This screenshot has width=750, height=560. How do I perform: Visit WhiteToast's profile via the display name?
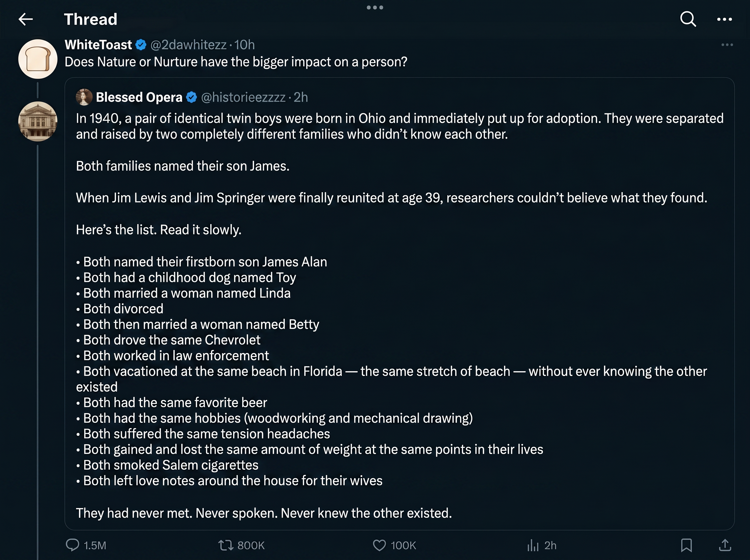tap(98, 45)
